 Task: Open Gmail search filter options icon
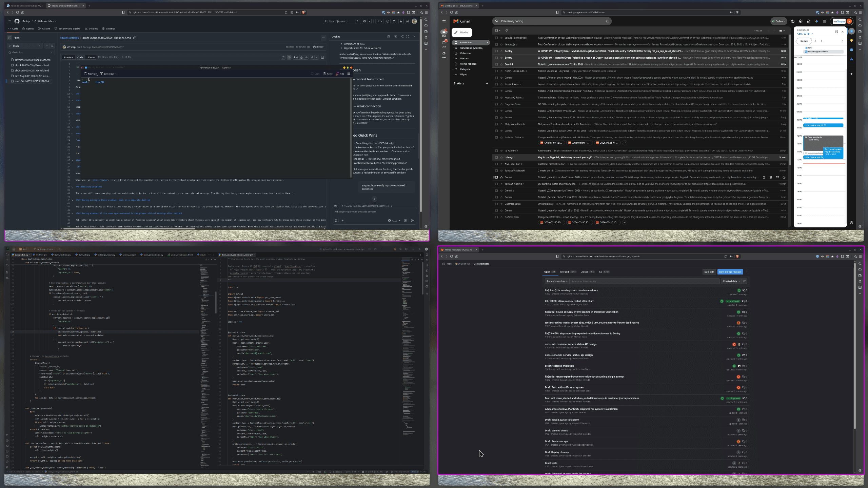[x=607, y=21]
